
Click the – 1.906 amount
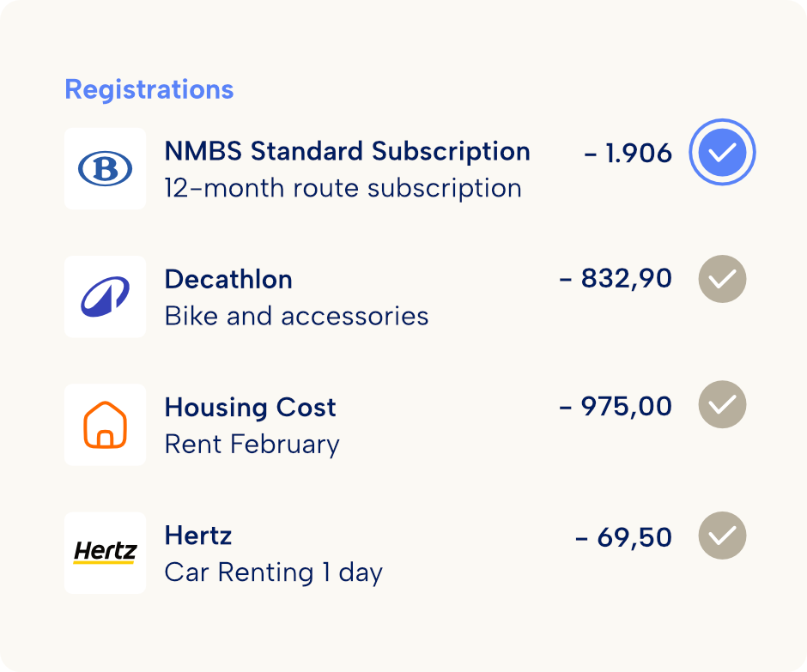[x=628, y=154]
